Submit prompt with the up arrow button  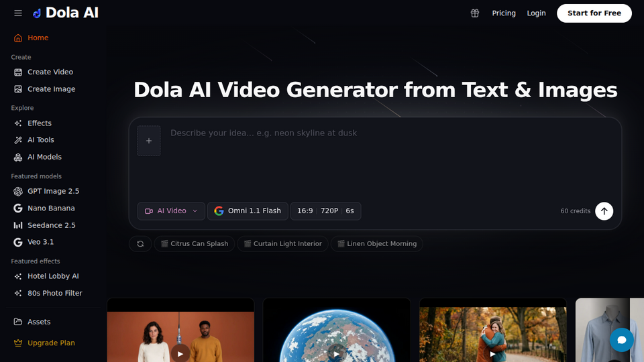pyautogui.click(x=604, y=211)
